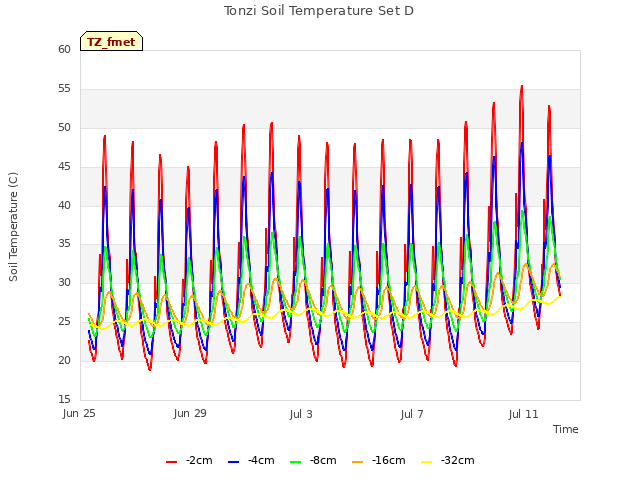The image size is (640, 480).
Task: Click the chart title Tonzi Soil Temperature Set D
Action: [x=319, y=11]
